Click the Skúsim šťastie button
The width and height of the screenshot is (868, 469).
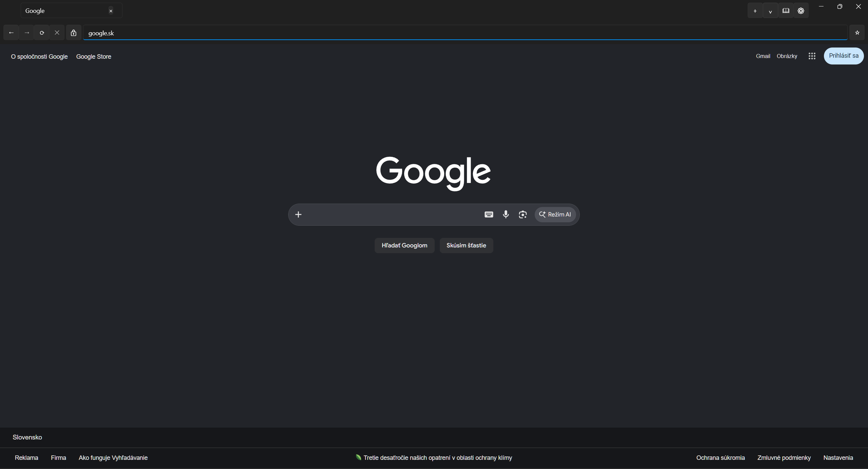[x=466, y=245]
